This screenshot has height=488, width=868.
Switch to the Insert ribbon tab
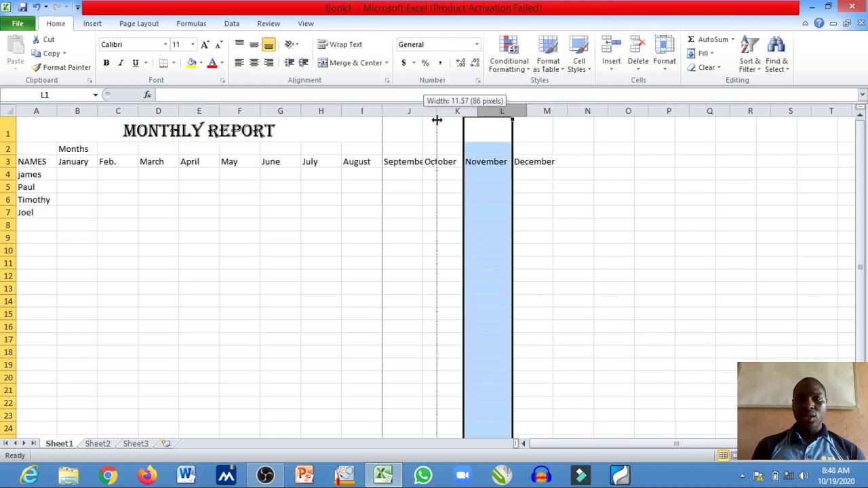point(92,24)
